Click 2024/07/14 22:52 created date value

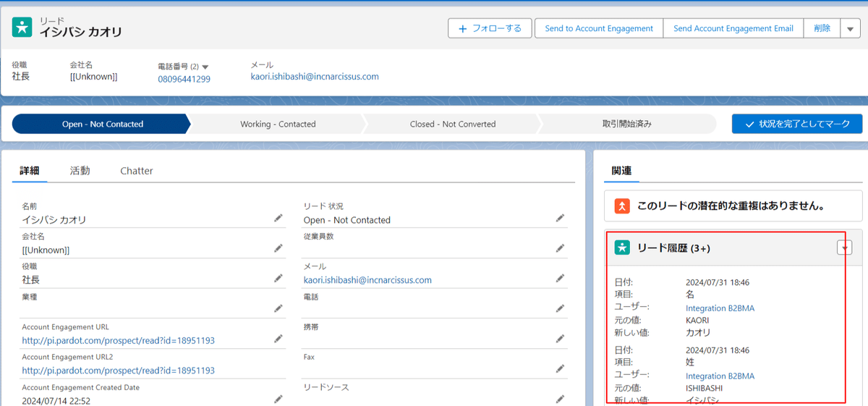[x=56, y=400]
